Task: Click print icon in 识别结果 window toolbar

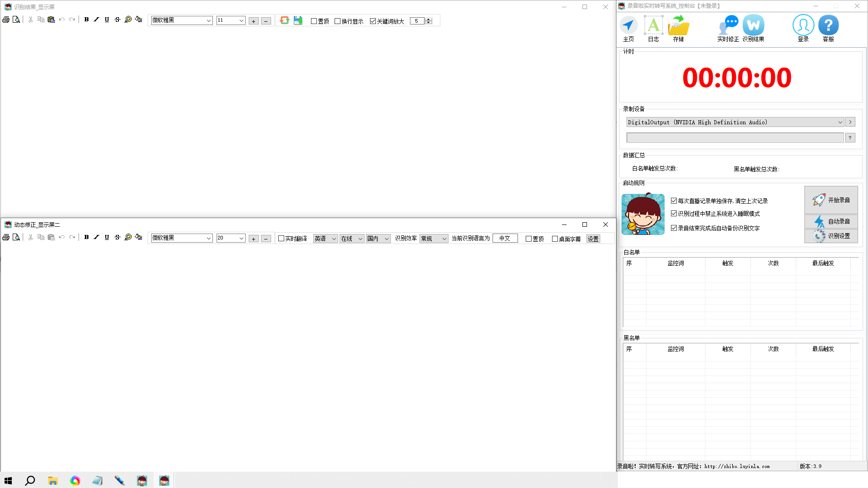Action: click(x=6, y=20)
